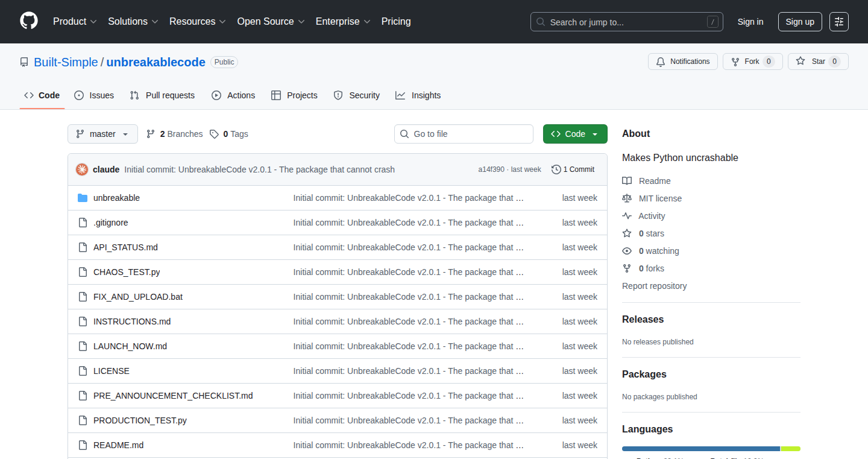Click the file icon beside .gitignore
Image resolution: width=868 pixels, height=459 pixels.
83,223
